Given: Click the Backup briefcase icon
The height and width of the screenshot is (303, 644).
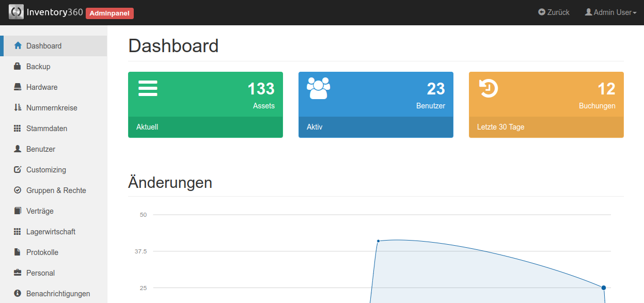Looking at the screenshot, I should click(x=17, y=67).
